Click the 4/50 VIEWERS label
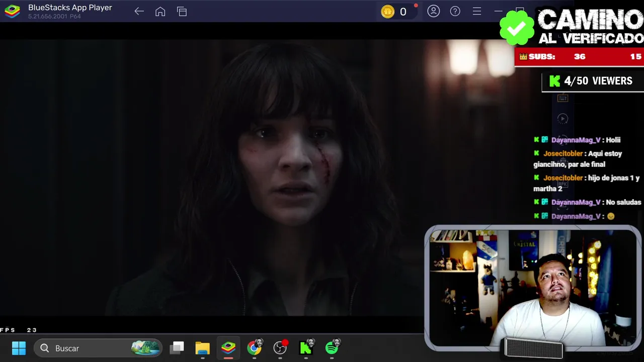644x362 pixels. (598, 81)
